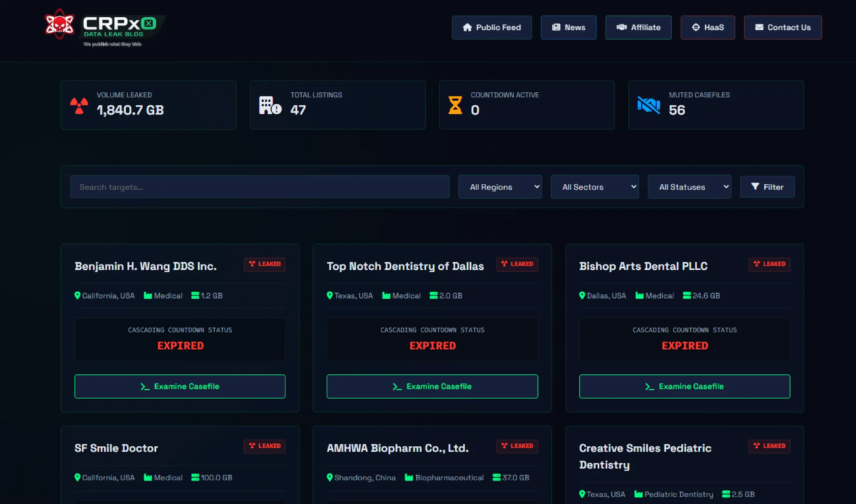This screenshot has height=504, width=856.
Task: Click industry icon beside Pediatric Dentistry
Action: click(x=638, y=494)
